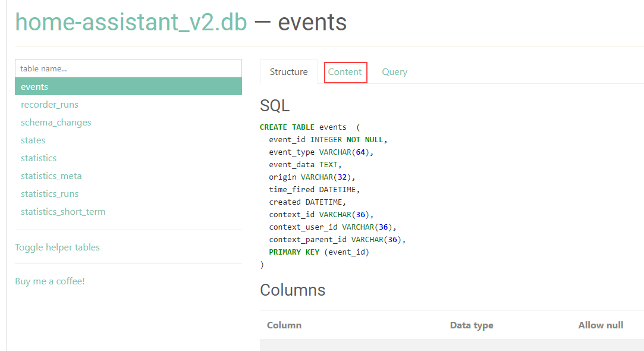Click the Columns section heading

[293, 290]
